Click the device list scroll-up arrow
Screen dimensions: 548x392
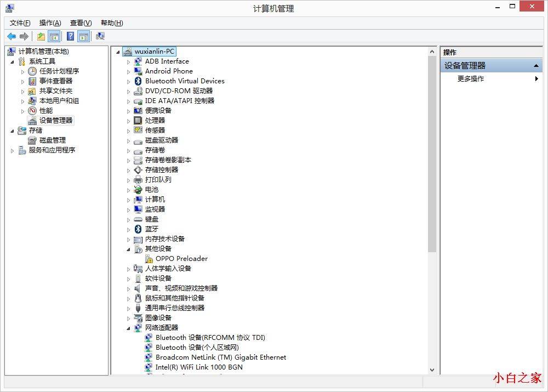click(432, 52)
